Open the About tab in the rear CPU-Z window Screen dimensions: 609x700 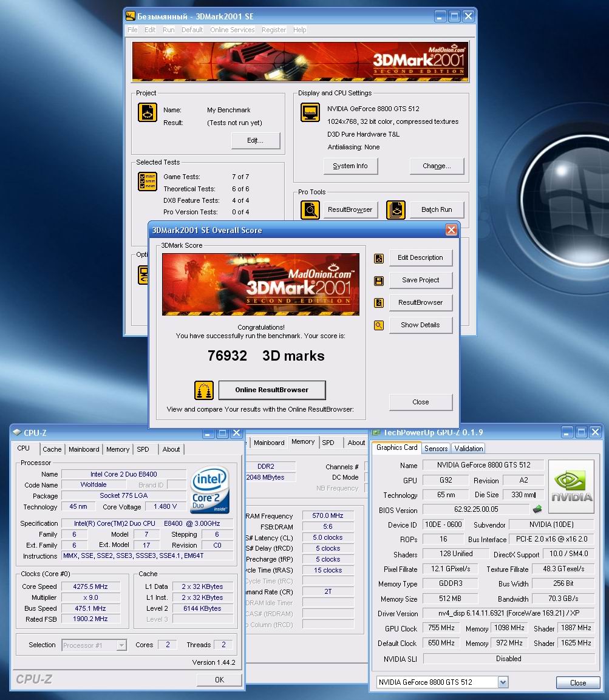(356, 443)
